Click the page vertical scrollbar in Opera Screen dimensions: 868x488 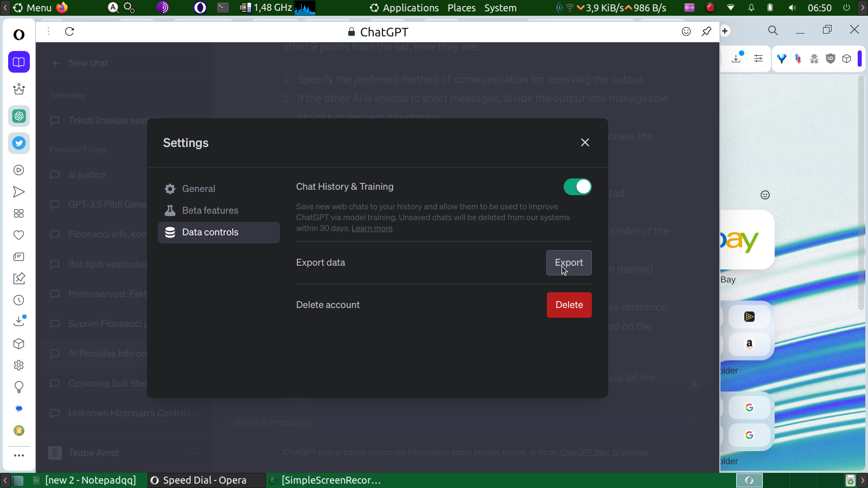coord(861,192)
